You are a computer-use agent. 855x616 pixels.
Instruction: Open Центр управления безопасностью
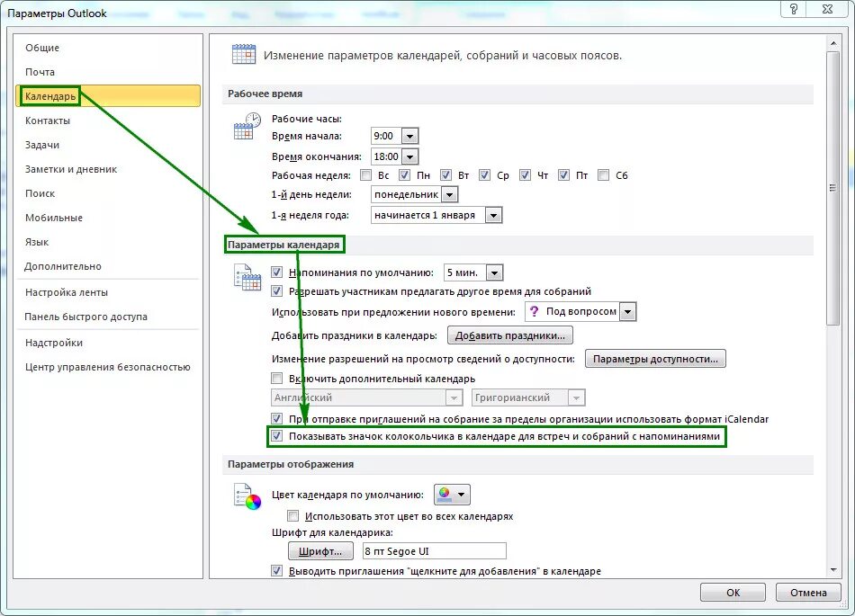click(x=107, y=367)
